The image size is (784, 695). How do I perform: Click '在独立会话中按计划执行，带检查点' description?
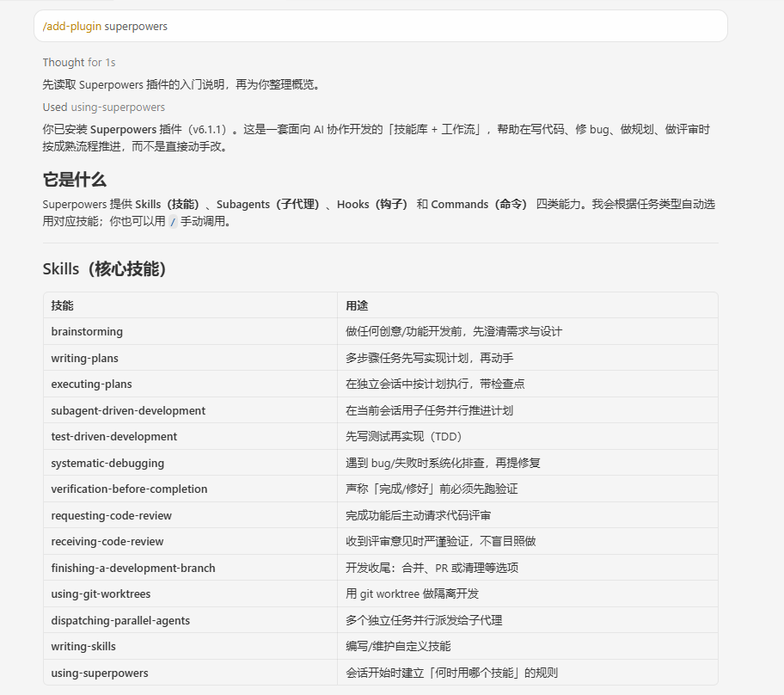click(x=434, y=384)
